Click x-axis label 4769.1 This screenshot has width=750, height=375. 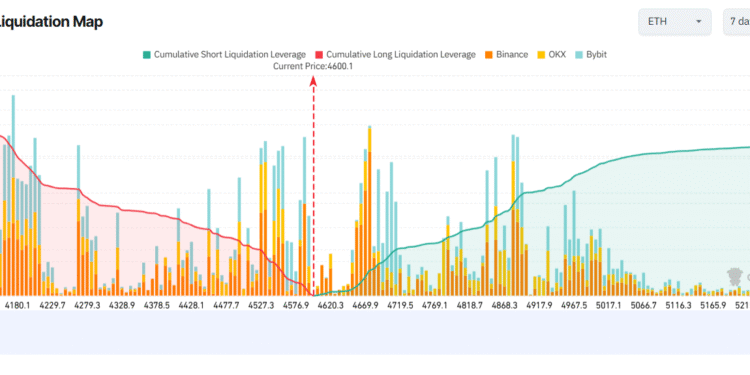click(434, 305)
